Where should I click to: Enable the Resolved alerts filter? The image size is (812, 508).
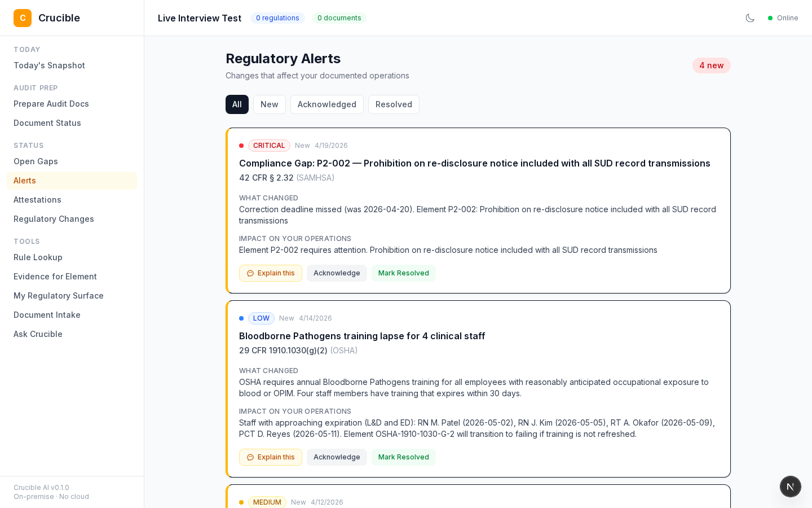(394, 104)
